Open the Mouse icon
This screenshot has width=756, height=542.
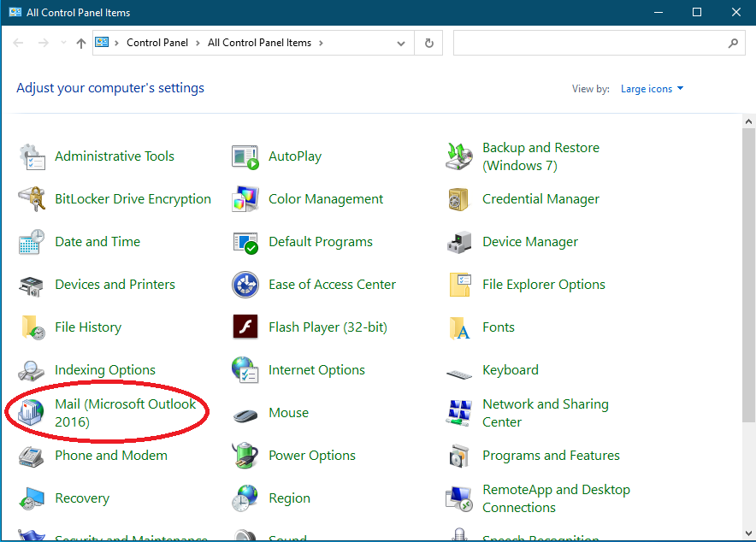[245, 415]
